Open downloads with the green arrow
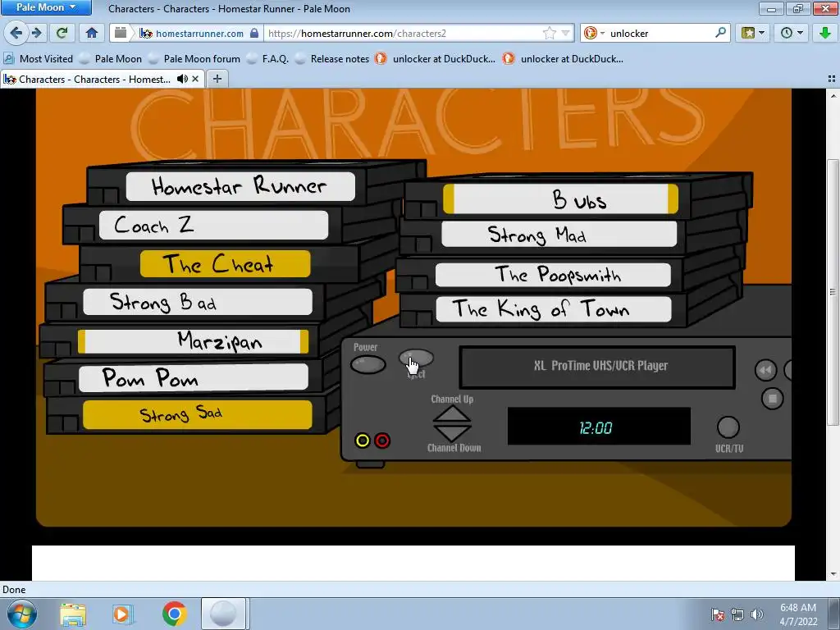 click(825, 33)
